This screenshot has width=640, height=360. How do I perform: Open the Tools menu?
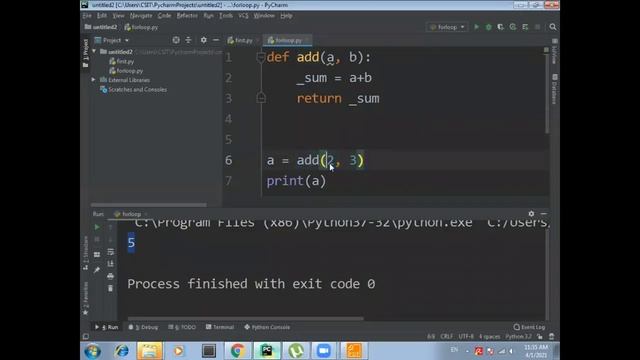coord(226,16)
